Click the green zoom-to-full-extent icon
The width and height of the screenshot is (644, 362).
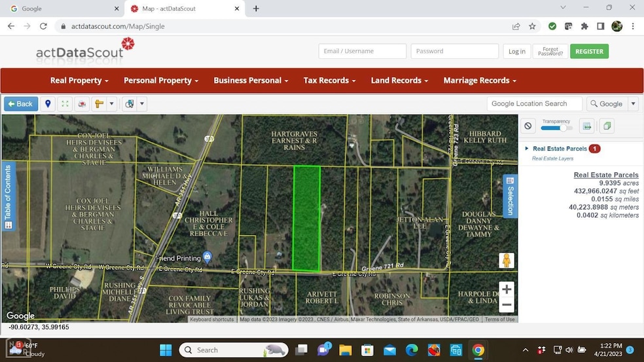(x=64, y=103)
